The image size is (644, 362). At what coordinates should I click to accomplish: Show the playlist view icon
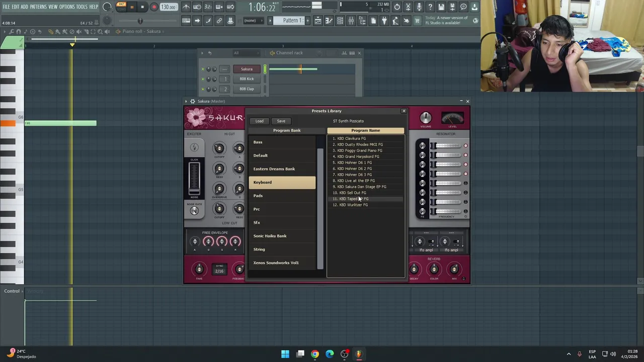tap(318, 21)
